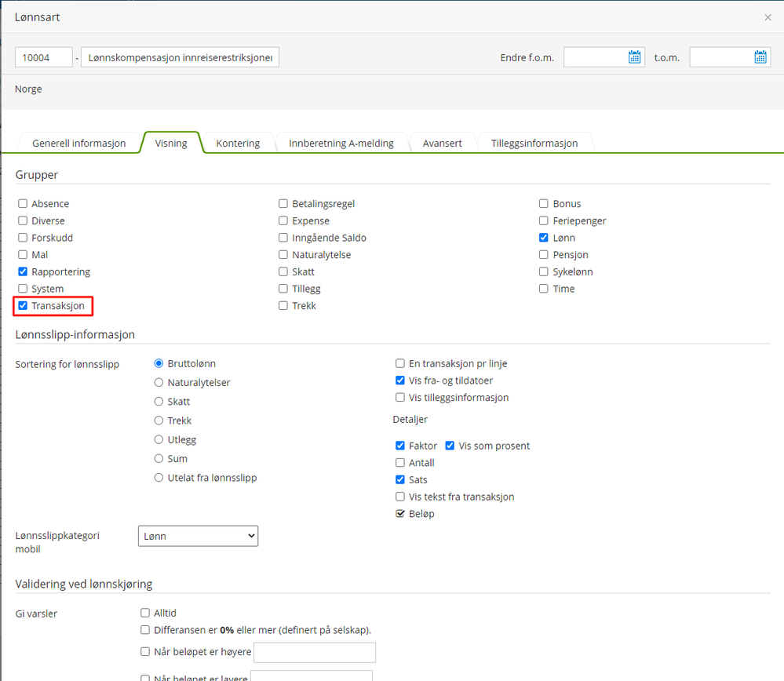Uncheck the Faktor detail checkbox
The image size is (784, 681).
[x=400, y=446]
